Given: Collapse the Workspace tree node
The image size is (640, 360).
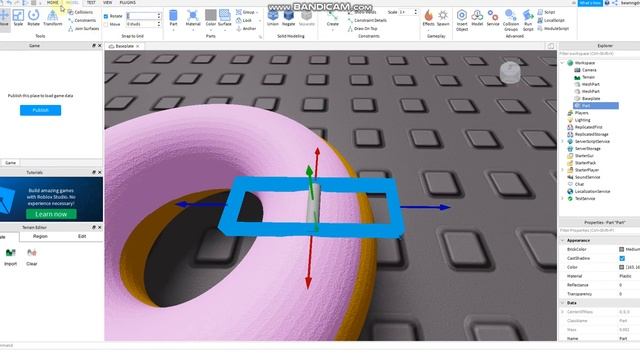Looking at the screenshot, I should (x=562, y=63).
